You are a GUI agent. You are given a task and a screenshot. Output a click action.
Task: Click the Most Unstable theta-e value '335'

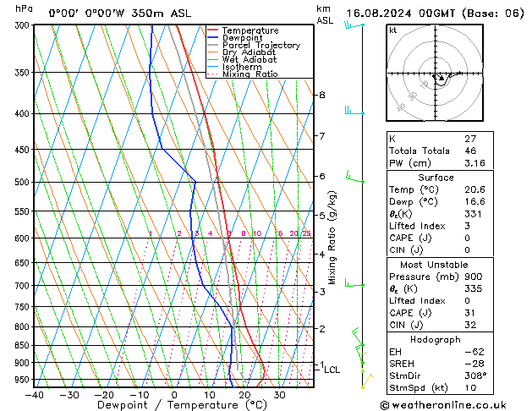coord(474,288)
